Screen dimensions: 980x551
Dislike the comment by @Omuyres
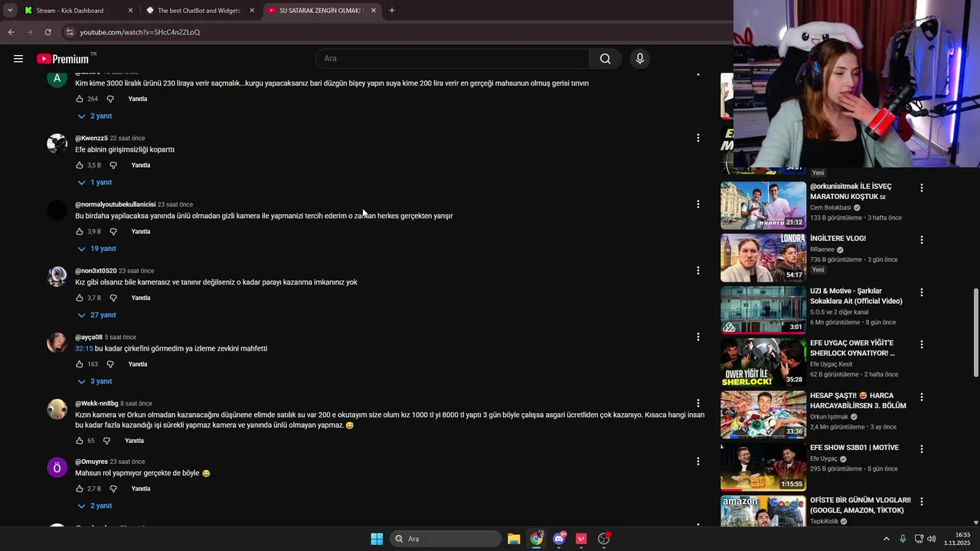pos(113,489)
